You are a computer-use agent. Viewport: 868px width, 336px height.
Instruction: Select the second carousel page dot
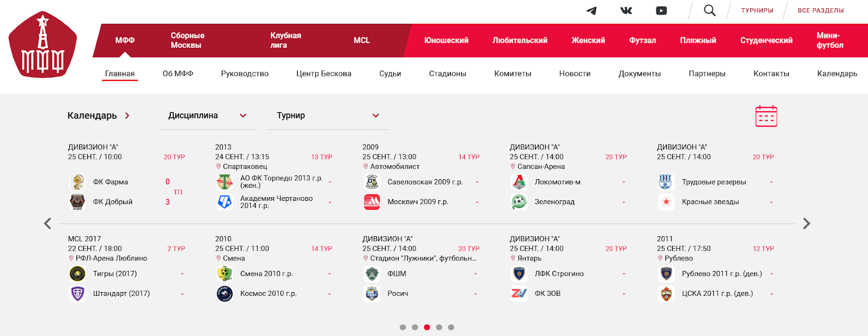414,327
